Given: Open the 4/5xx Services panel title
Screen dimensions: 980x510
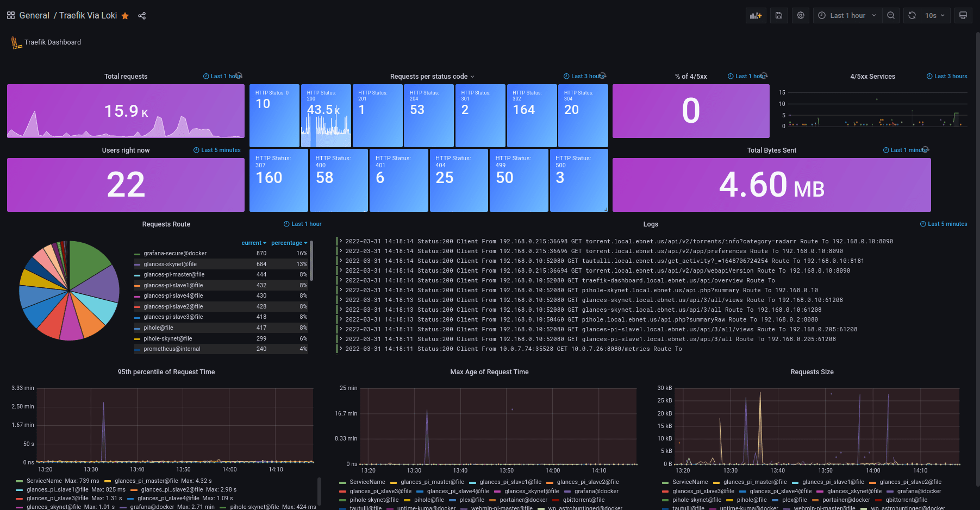Looking at the screenshot, I should click(872, 77).
